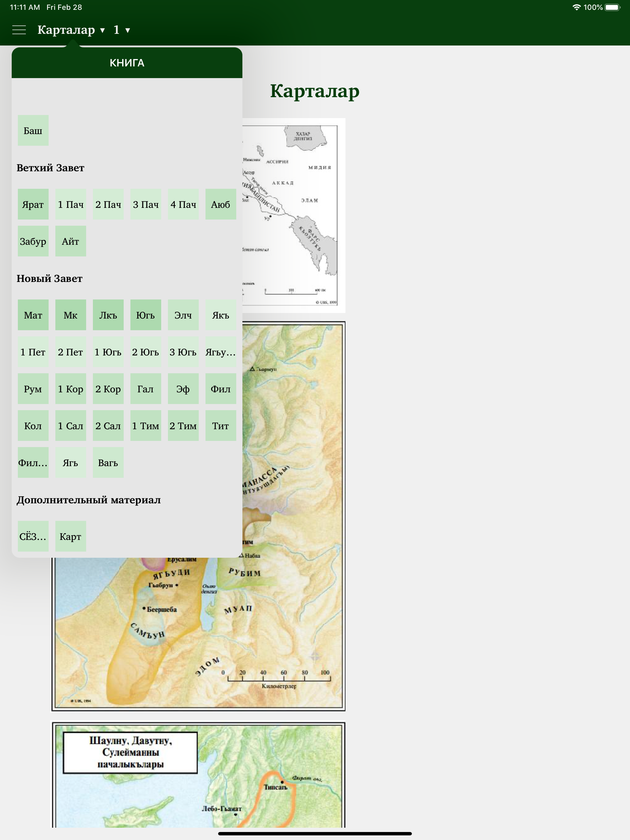Click the КНИГА tab header
The height and width of the screenshot is (840, 630).
[x=127, y=63]
